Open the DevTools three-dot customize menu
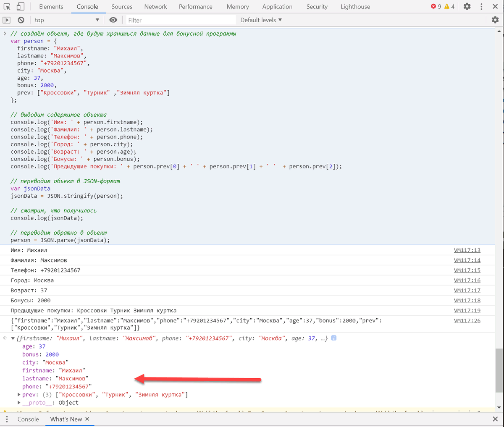 pos(481,7)
